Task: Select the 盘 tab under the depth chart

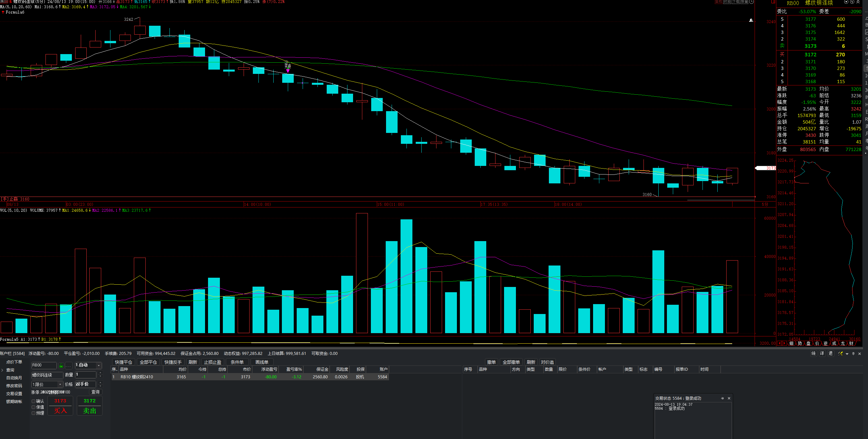Action: click(x=809, y=343)
